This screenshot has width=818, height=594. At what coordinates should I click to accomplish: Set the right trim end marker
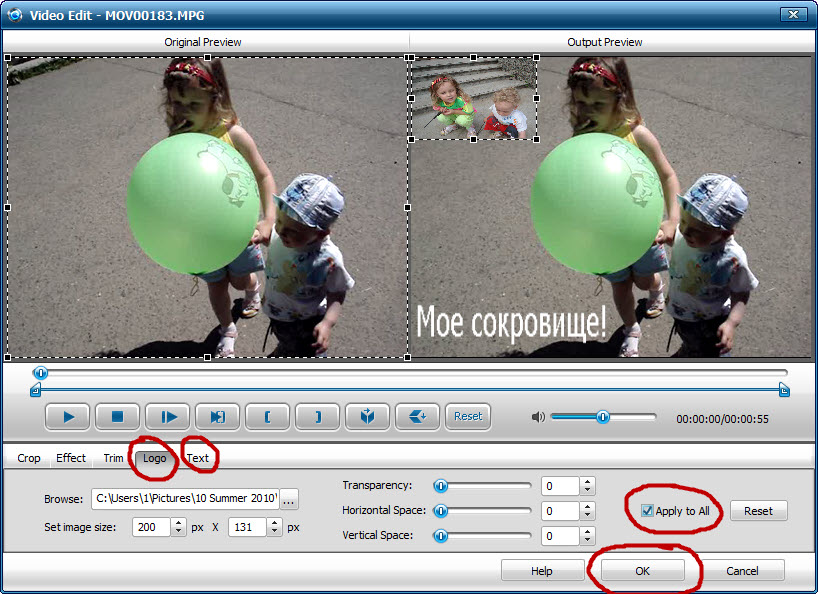pyautogui.click(x=317, y=417)
